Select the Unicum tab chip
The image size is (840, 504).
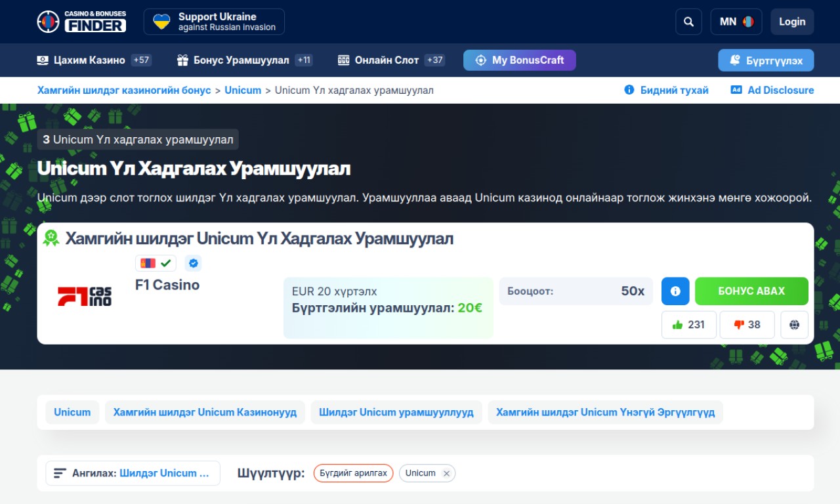[72, 412]
